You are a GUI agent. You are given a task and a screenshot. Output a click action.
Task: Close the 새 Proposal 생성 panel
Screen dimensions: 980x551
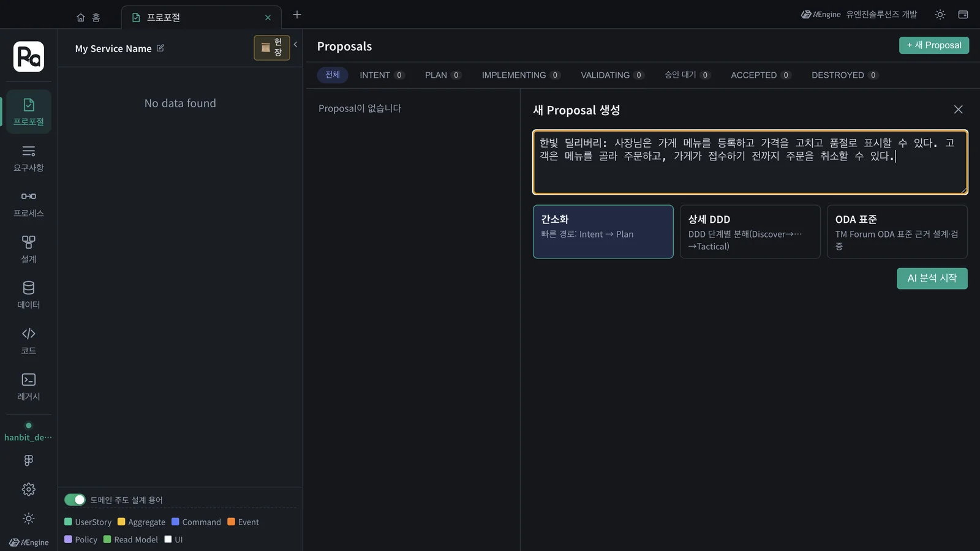click(x=959, y=110)
